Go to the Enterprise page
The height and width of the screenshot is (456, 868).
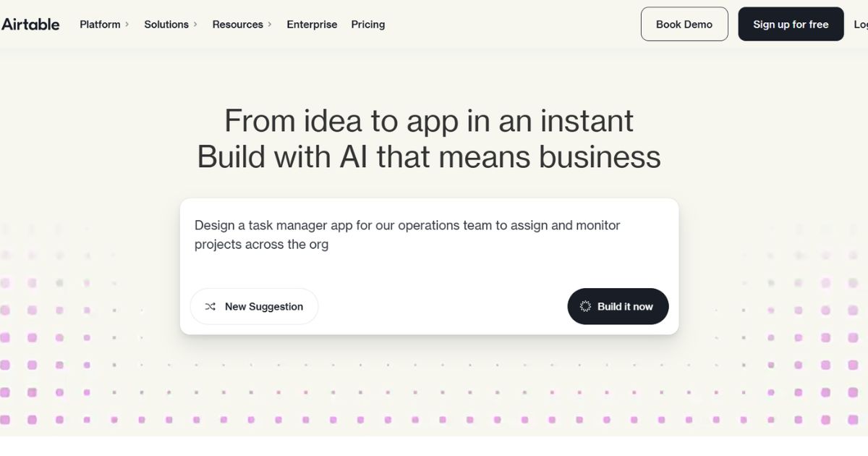(312, 24)
